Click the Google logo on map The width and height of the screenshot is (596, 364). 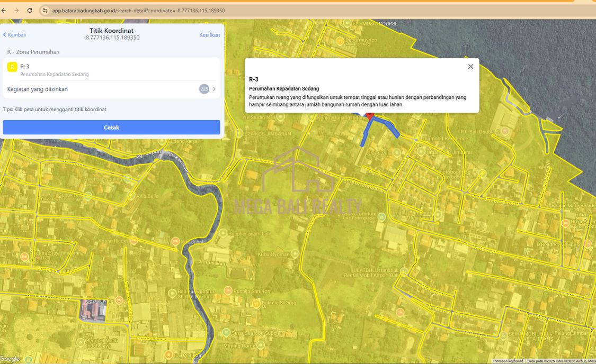point(10,359)
